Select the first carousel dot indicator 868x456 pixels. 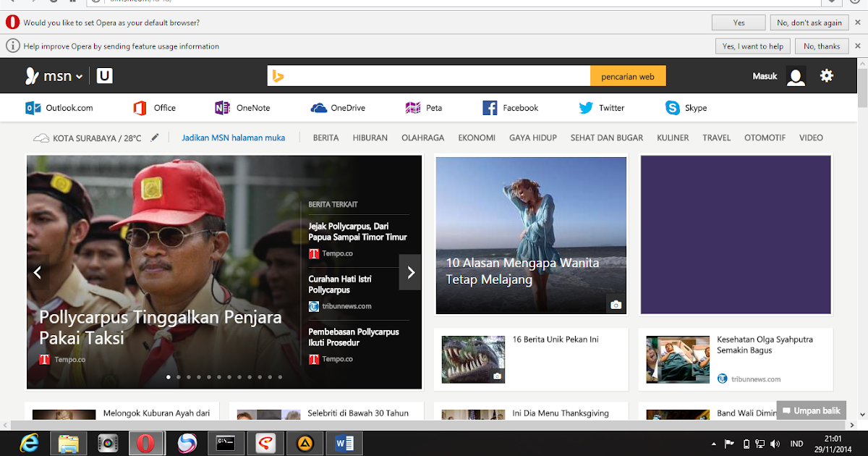169,377
